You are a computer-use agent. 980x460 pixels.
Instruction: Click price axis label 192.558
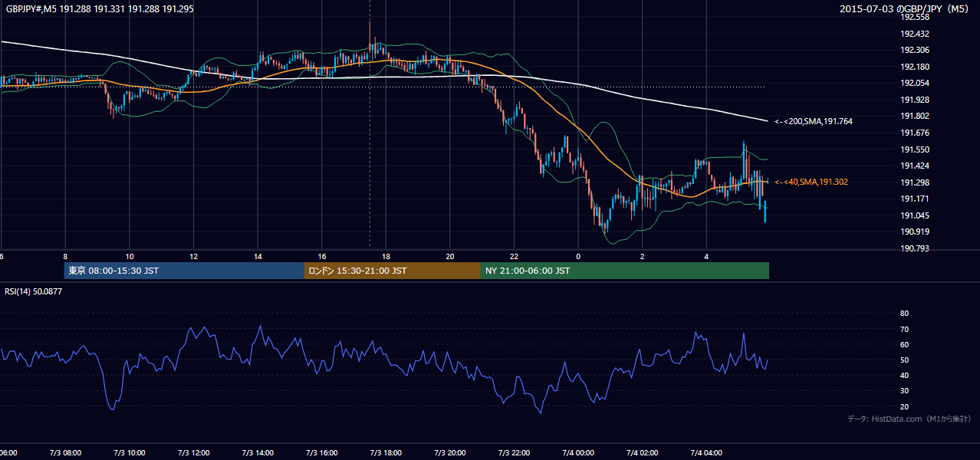tap(915, 17)
